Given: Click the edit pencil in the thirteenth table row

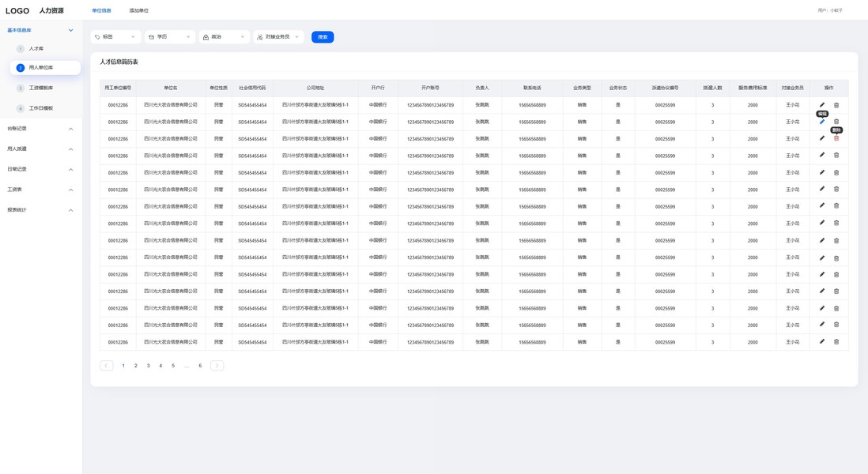Looking at the screenshot, I should [x=822, y=308].
